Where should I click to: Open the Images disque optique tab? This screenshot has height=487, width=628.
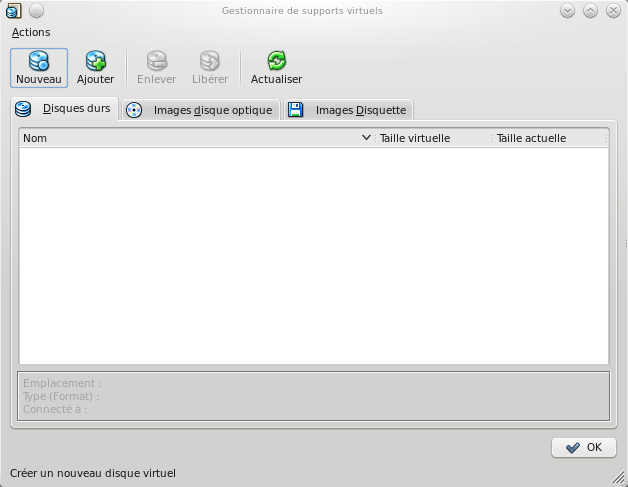pos(200,110)
